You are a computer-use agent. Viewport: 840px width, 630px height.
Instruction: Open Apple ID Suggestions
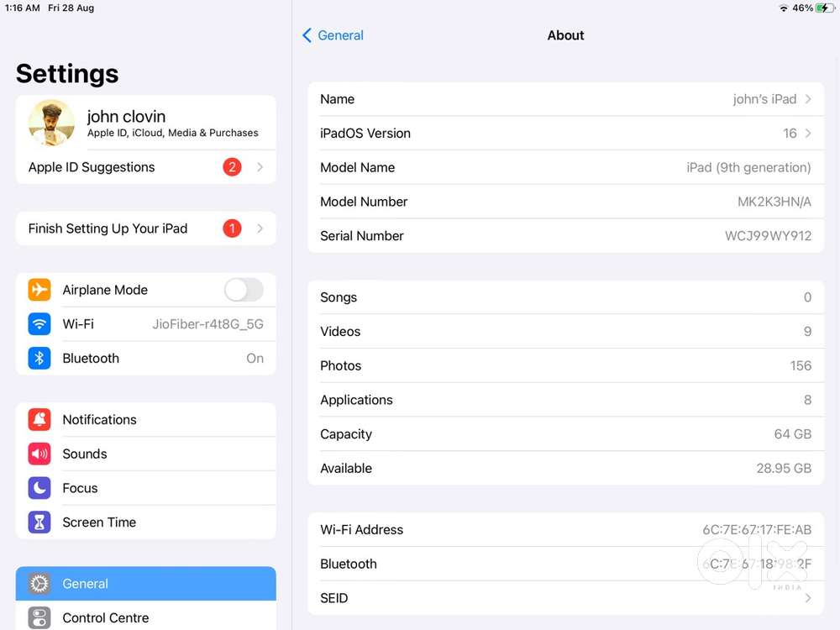tap(145, 167)
